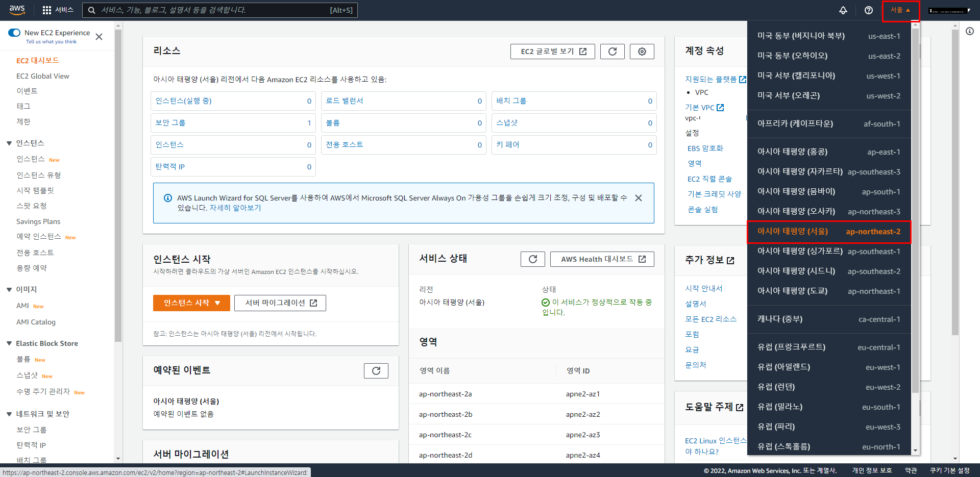The height and width of the screenshot is (477, 980).
Task: Open the account name menu
Action: [x=949, y=10]
